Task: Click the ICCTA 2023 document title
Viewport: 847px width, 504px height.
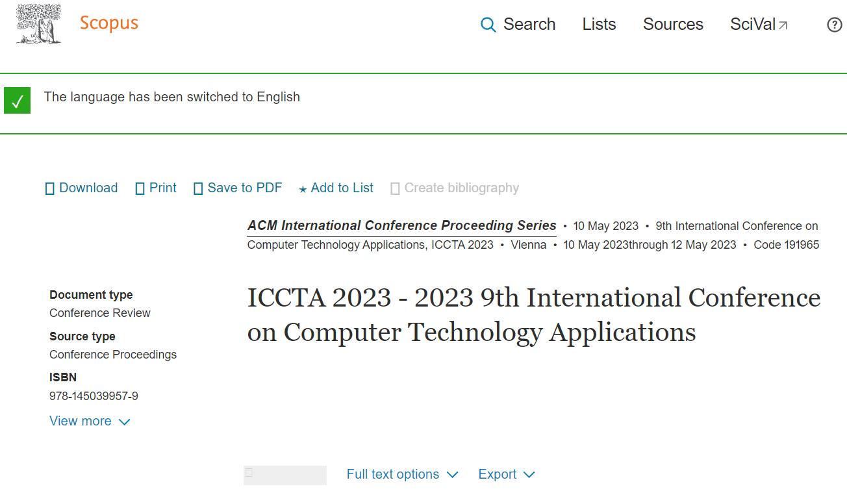Action: tap(533, 315)
